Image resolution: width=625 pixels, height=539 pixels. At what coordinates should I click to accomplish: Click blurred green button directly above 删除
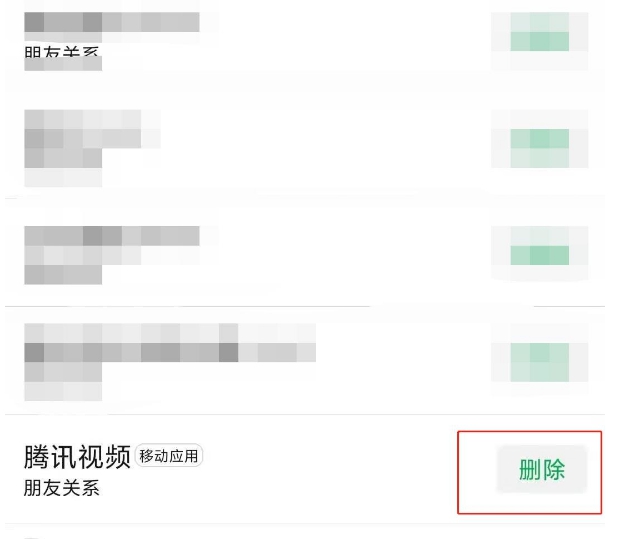(539, 362)
